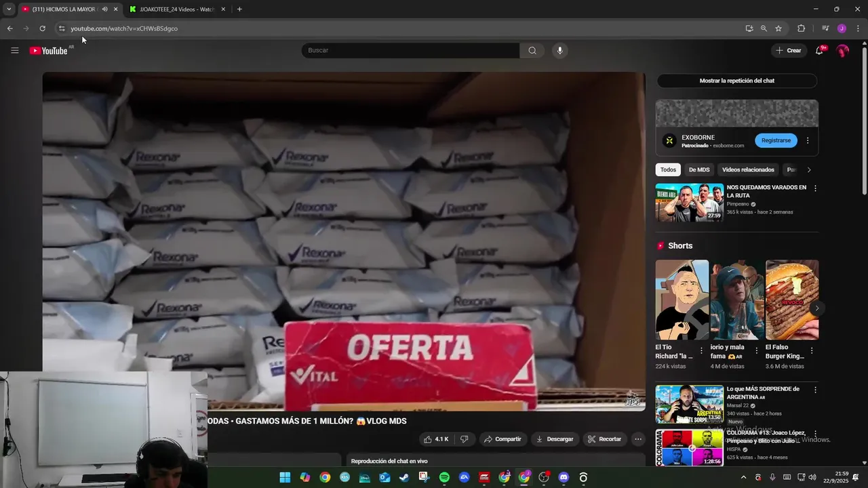Open volume control in system tray
Screen dimensions: 868x488
pyautogui.click(x=812, y=477)
